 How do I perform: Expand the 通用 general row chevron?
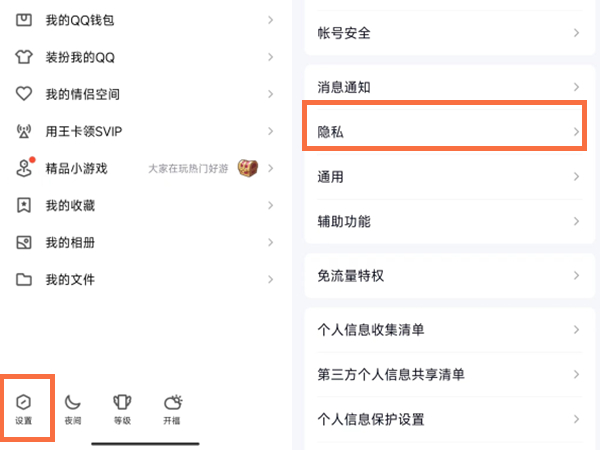576,177
